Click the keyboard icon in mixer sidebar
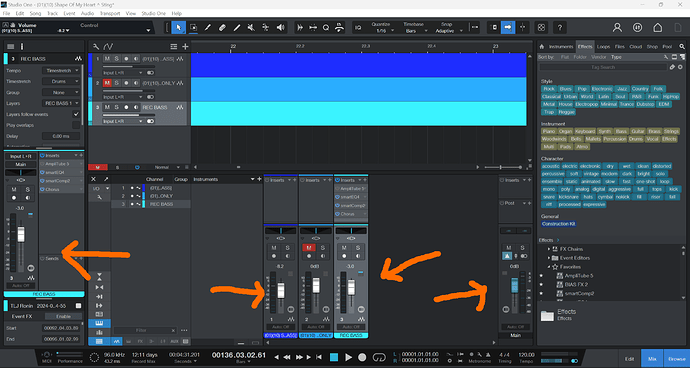Image resolution: width=690 pixels, height=368 pixels. (x=99, y=324)
